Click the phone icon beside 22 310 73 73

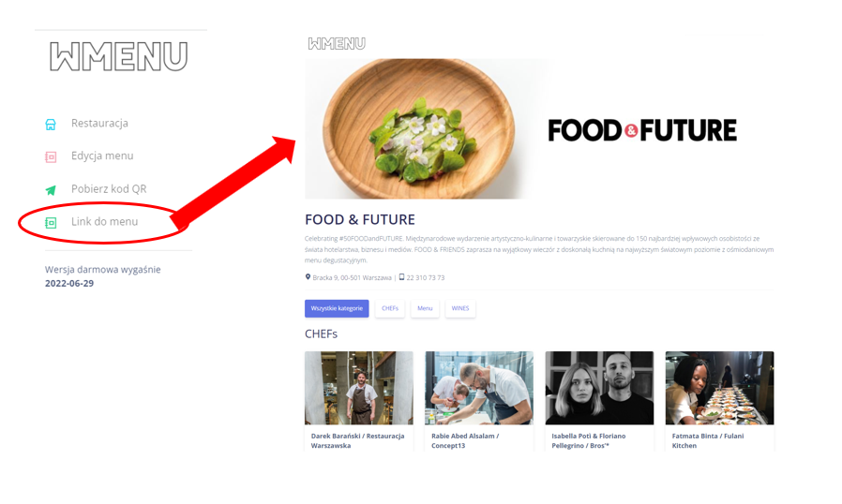pos(401,277)
